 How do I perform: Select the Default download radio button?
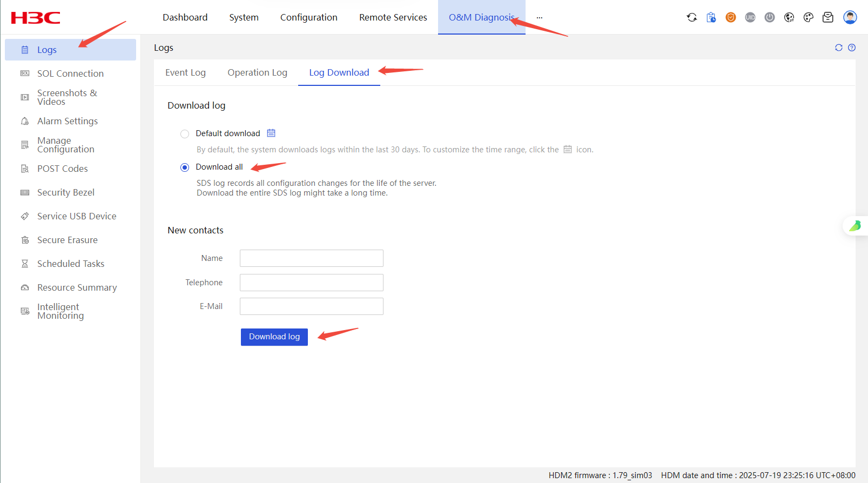(x=185, y=134)
